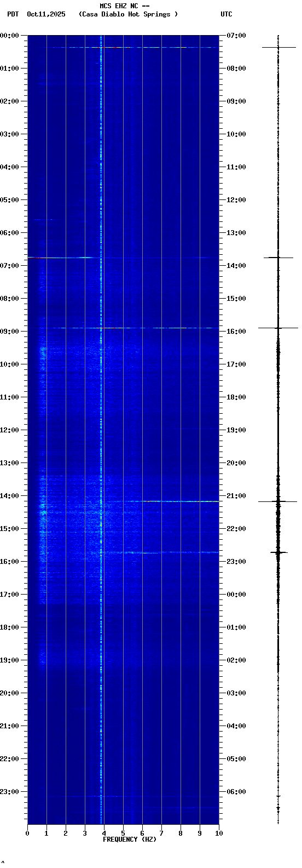Screen dimensions: 302x868
Task: Click the seismogram spike just after 21:00 UTC
Action: [278, 501]
